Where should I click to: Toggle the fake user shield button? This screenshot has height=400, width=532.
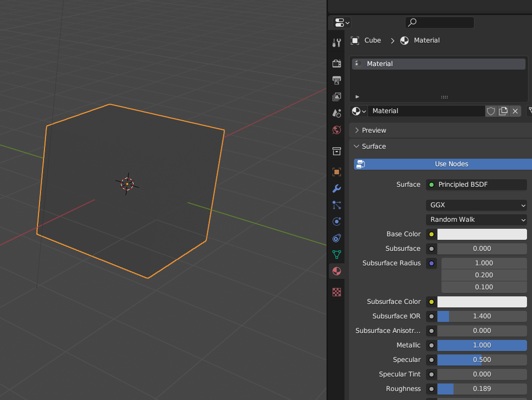click(491, 111)
